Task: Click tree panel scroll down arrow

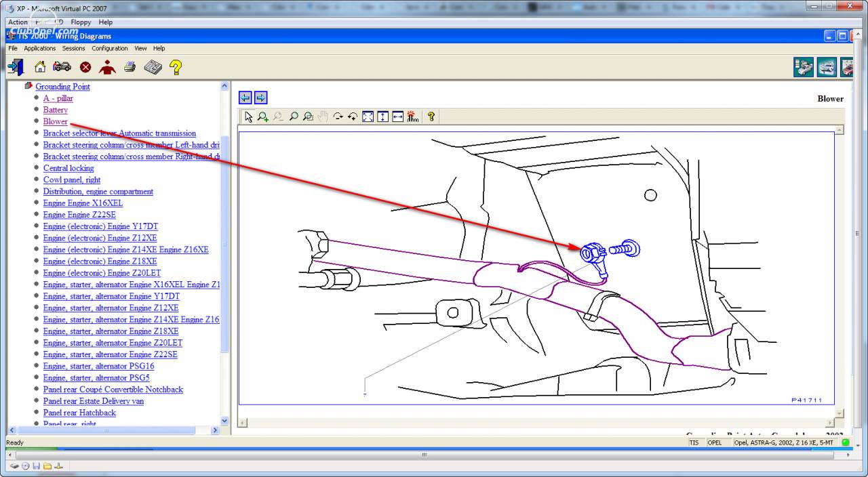Action: (x=225, y=420)
